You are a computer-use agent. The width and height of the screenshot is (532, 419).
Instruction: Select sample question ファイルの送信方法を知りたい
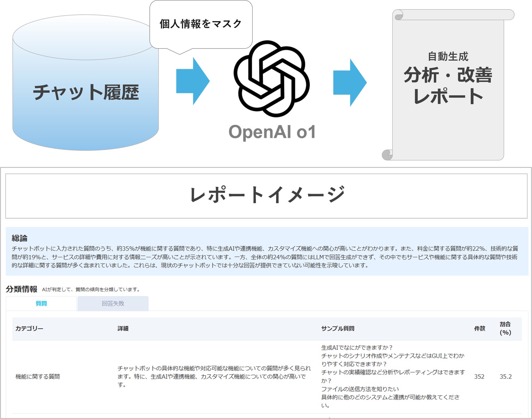(360, 389)
